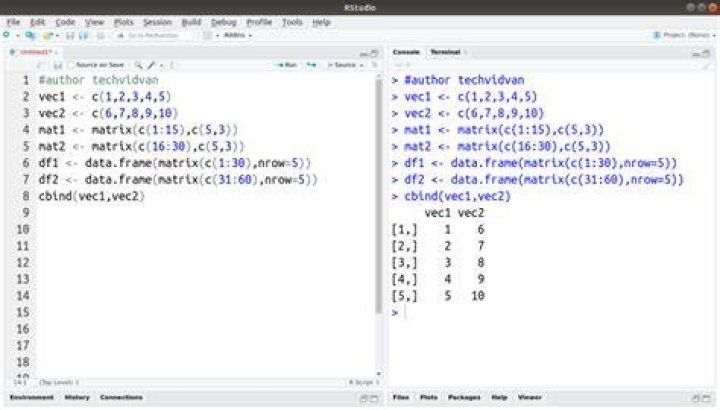The image size is (720, 410).
Task: Minimize the Console pane
Action: (x=696, y=53)
